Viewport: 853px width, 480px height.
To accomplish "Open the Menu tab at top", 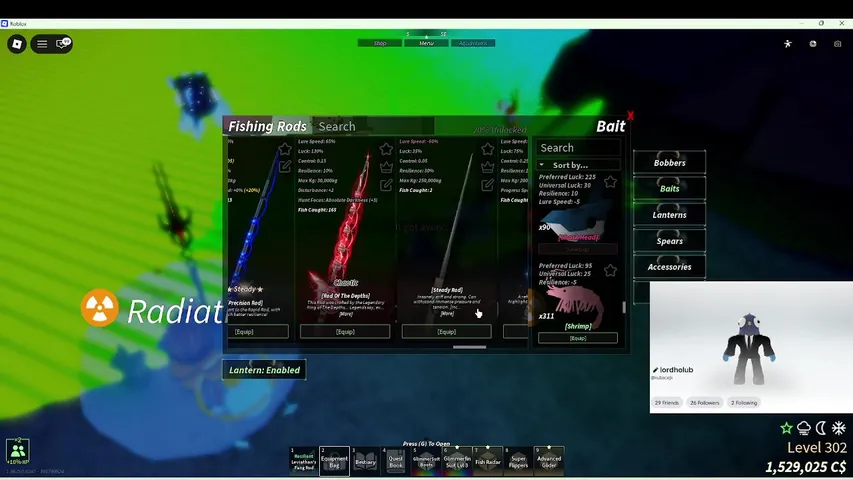I will click(x=426, y=43).
